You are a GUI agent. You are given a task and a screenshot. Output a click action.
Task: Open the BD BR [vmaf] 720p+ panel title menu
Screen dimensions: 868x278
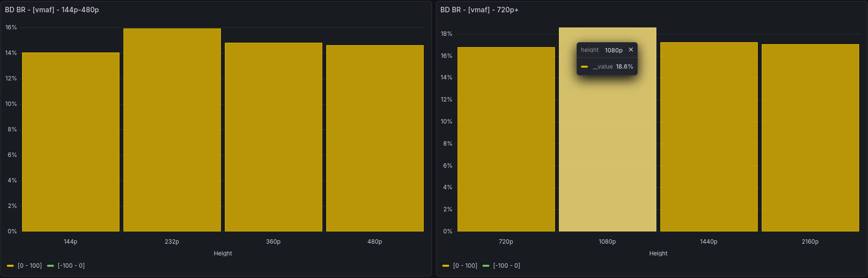[479, 10]
